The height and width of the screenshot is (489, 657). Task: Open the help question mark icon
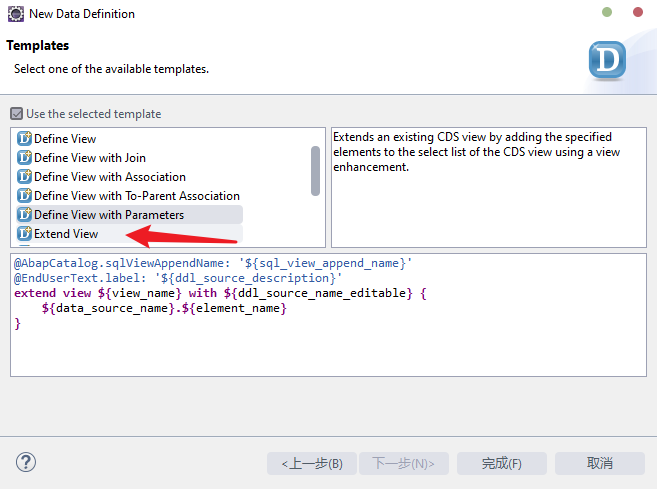(26, 462)
